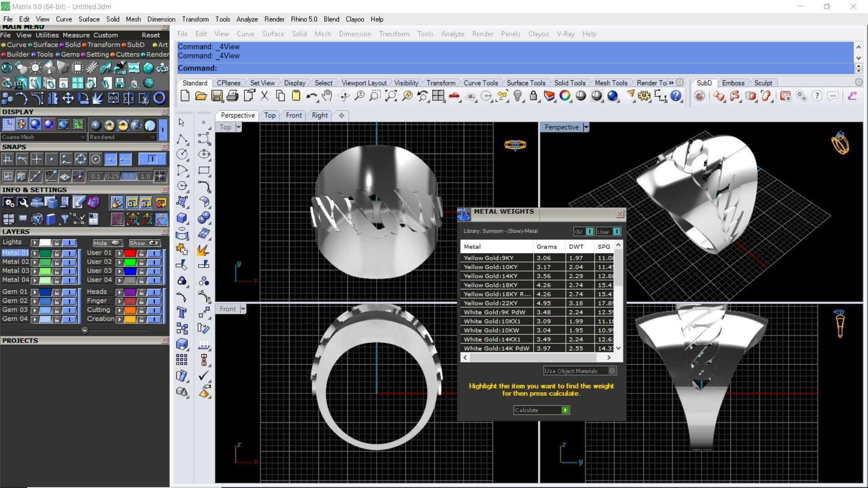The image size is (868, 488).
Task: Add a new viewport tab plus button
Action: 341,115
